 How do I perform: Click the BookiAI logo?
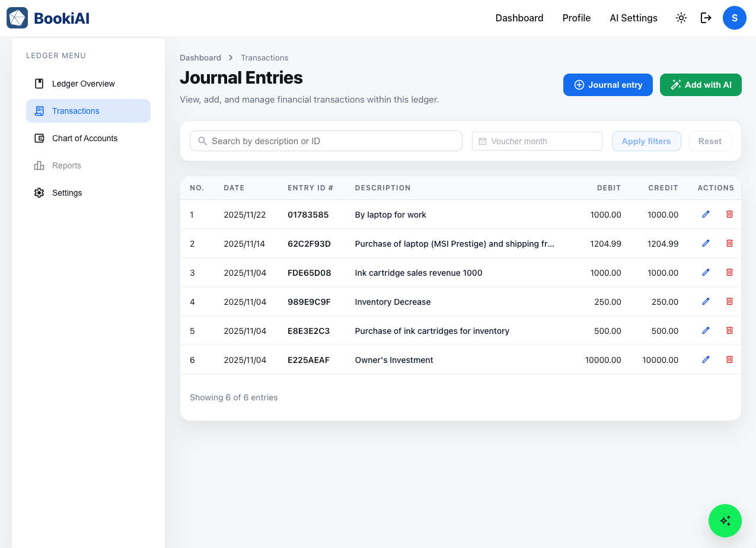point(48,18)
